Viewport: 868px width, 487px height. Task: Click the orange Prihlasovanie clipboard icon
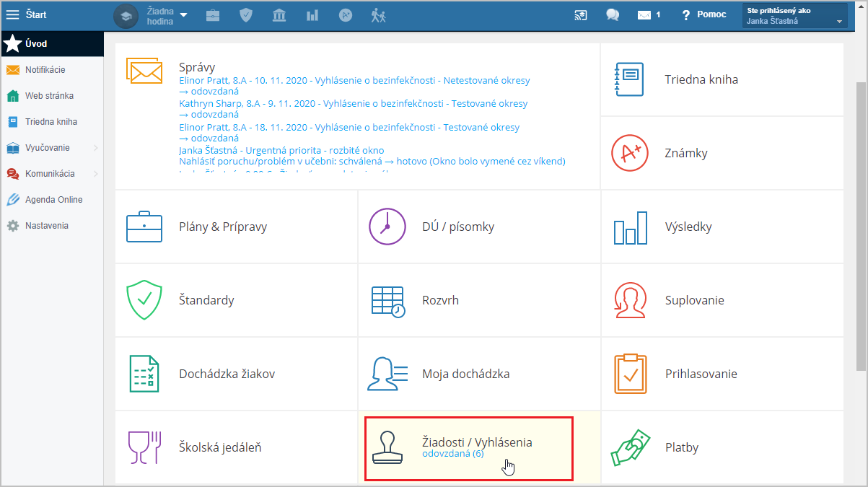coord(630,374)
